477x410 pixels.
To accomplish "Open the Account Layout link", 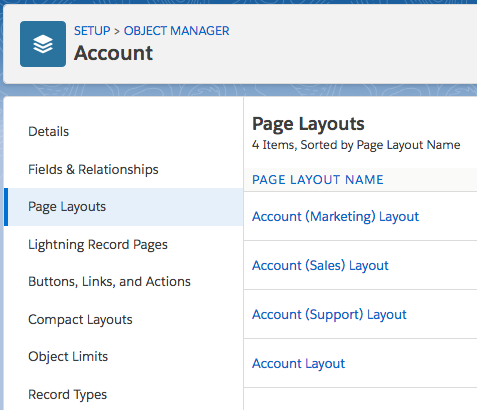I will pos(299,364).
